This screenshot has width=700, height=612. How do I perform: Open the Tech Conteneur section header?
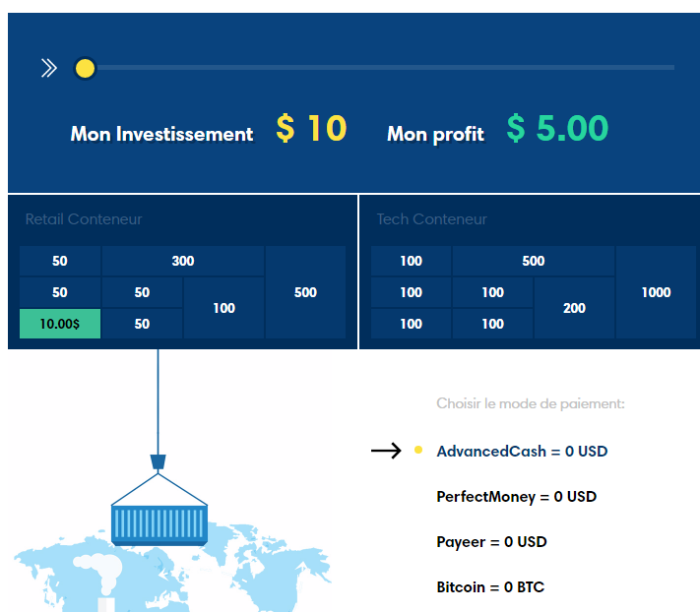pos(431,219)
